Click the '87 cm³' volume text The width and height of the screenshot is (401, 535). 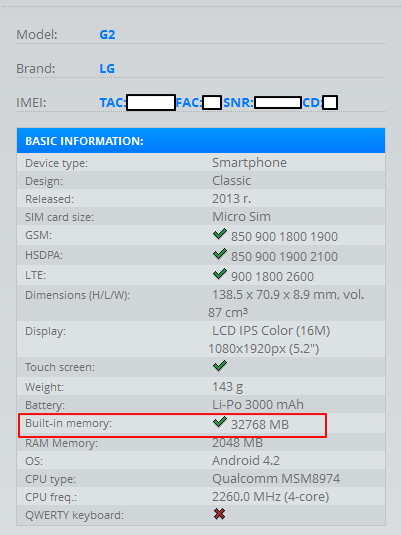pos(228,313)
